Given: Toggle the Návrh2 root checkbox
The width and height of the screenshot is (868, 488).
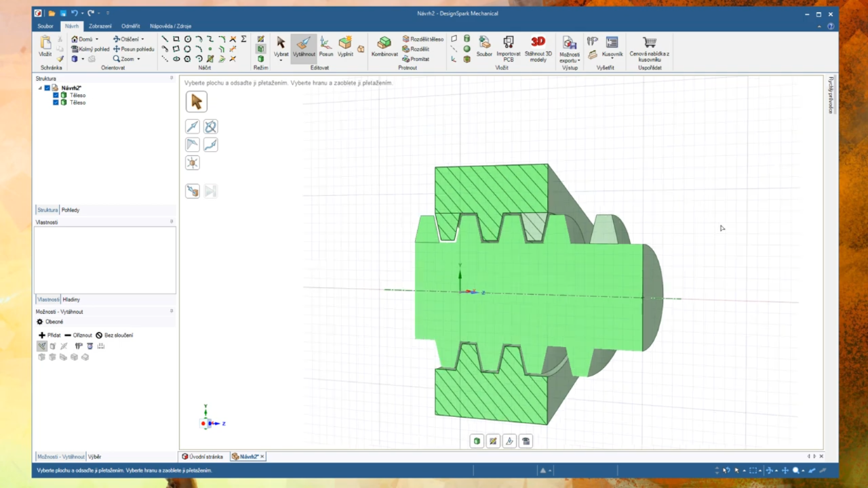Looking at the screenshot, I should pos(47,88).
